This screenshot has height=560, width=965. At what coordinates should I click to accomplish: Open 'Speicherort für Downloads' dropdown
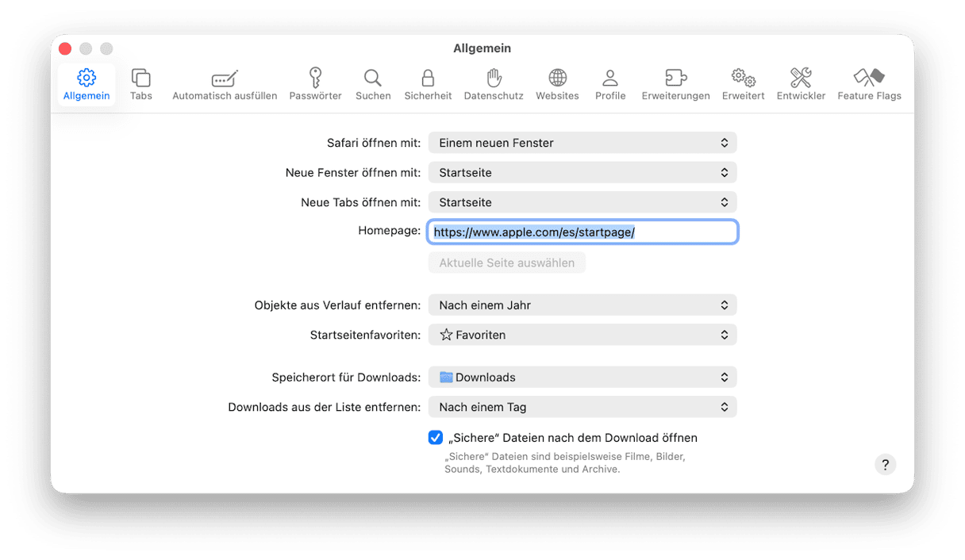tap(582, 377)
